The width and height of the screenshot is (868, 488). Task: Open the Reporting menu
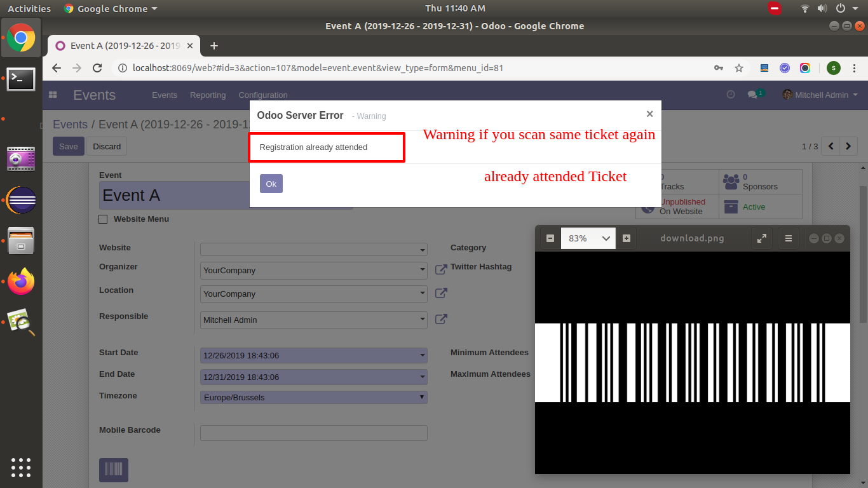click(208, 95)
